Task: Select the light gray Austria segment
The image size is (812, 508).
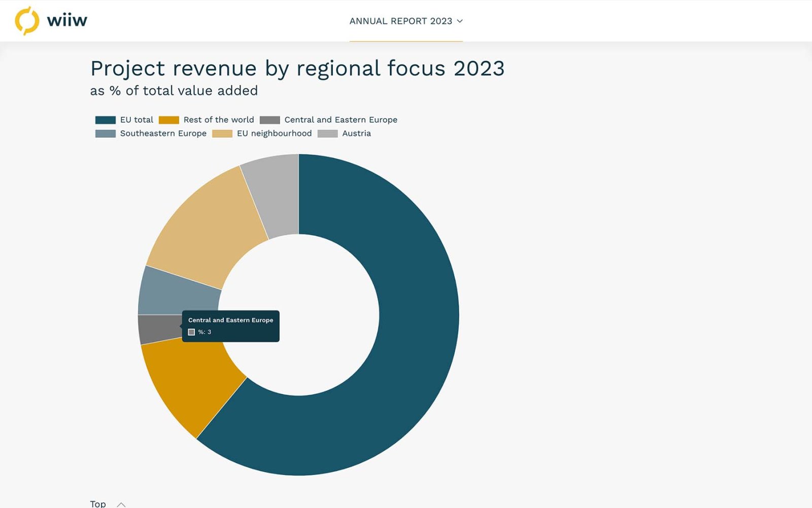Action: (x=276, y=196)
